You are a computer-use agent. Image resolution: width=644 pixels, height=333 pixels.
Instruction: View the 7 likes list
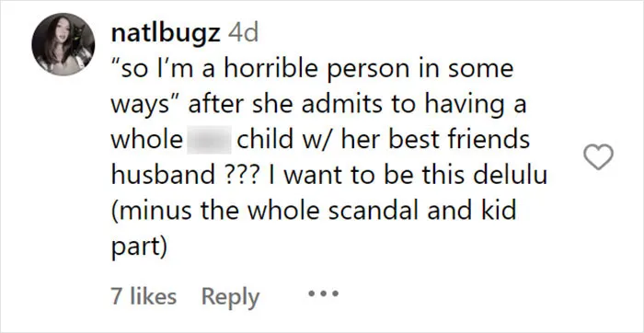(144, 296)
